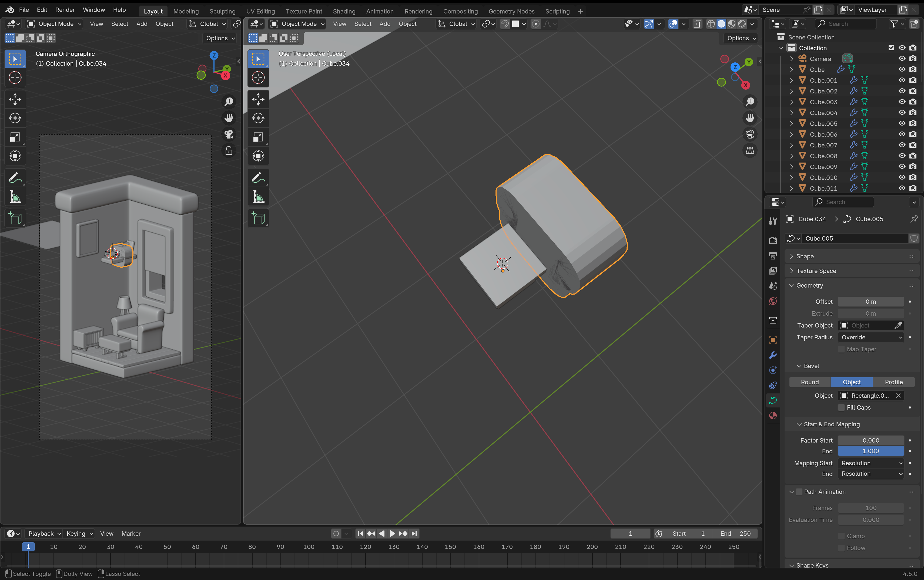Open the Tool properties tab
The height and width of the screenshot is (580, 924).
pos(773,221)
